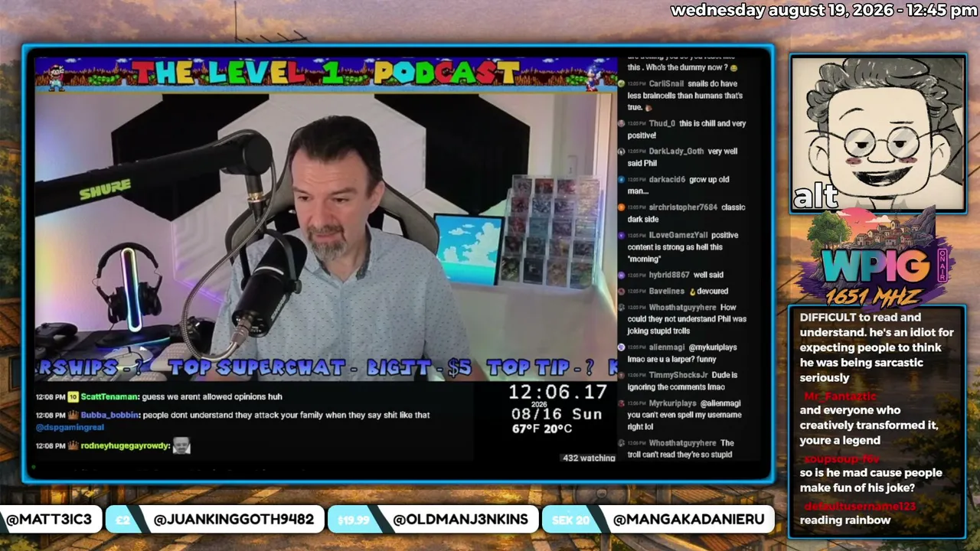Click the SEK 20 donation badge in ticker

point(570,520)
